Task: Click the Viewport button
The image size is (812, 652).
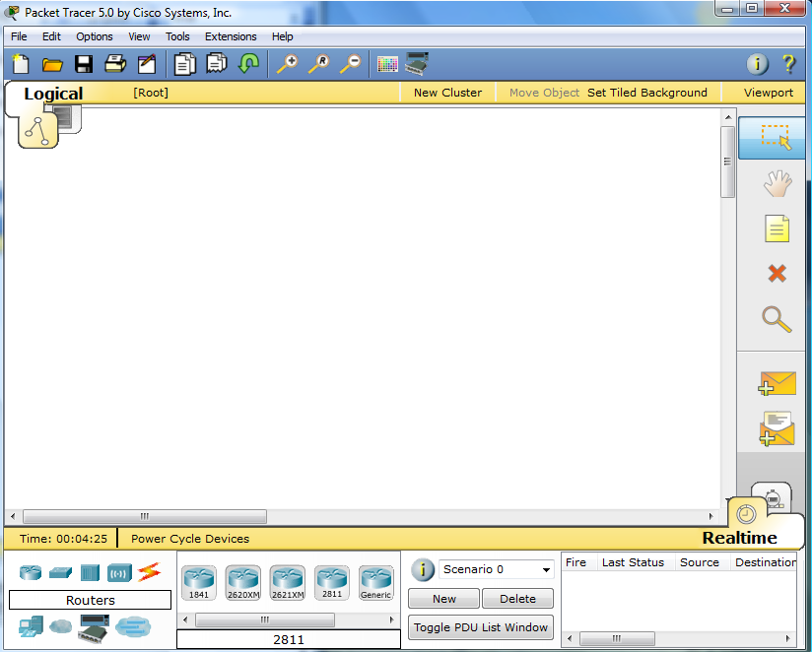Action: tap(768, 93)
